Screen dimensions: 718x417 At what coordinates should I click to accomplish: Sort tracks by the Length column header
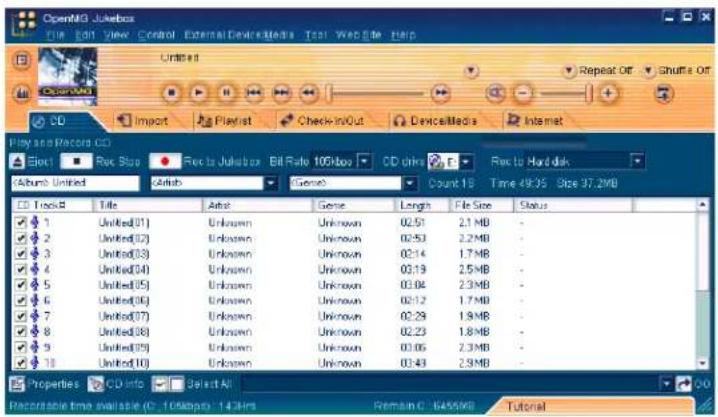point(422,206)
